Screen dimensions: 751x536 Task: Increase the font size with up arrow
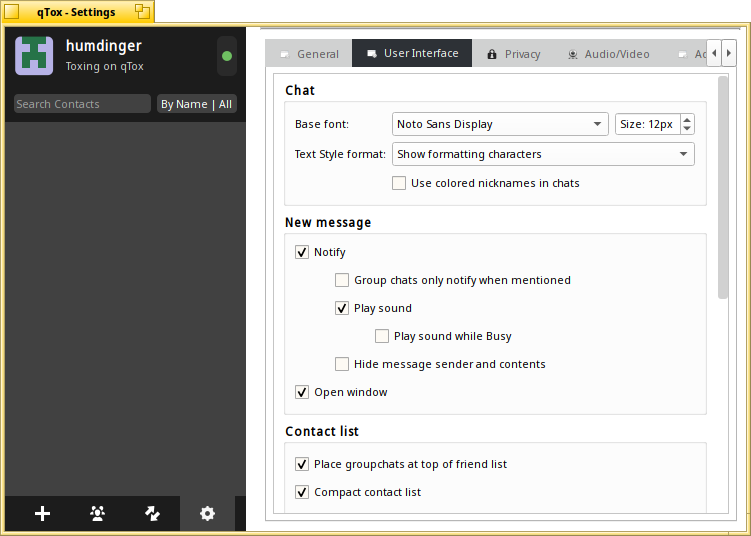point(687,120)
